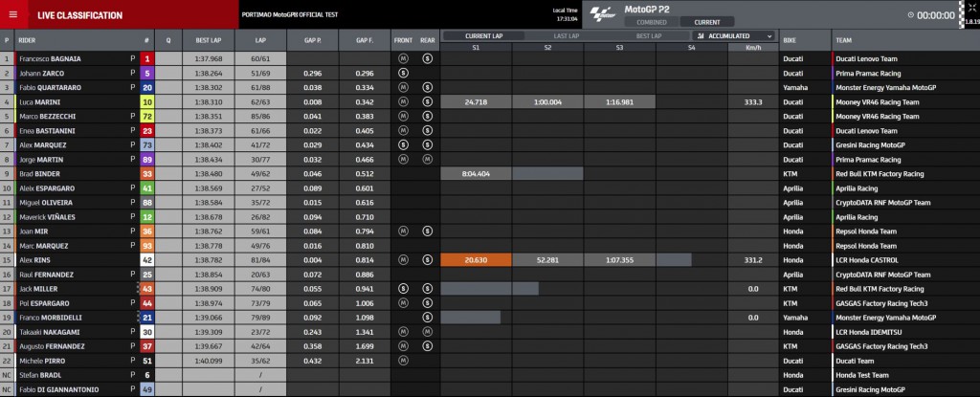Image resolution: width=980 pixels, height=397 pixels.
Task: Select rider Fabio DI GIANNANTONIO
Action: coord(58,389)
